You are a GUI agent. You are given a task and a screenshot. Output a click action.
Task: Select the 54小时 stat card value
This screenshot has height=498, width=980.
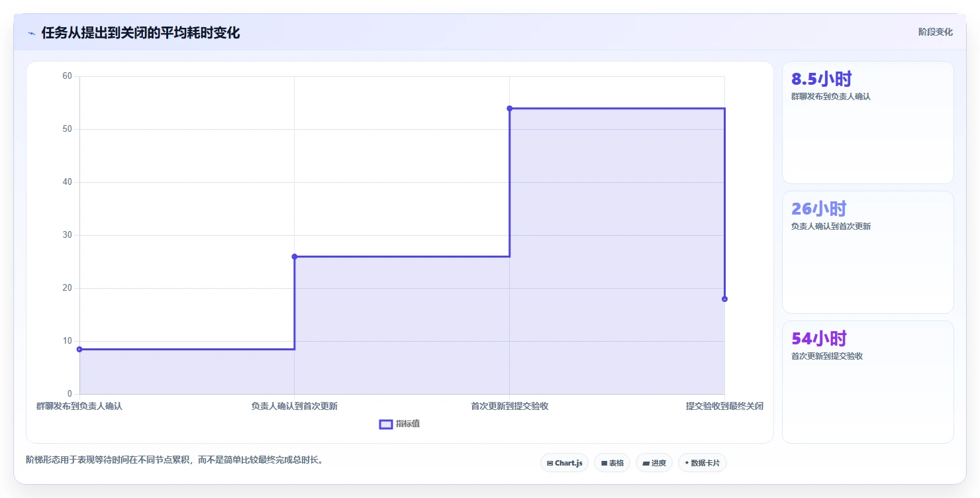coord(818,338)
